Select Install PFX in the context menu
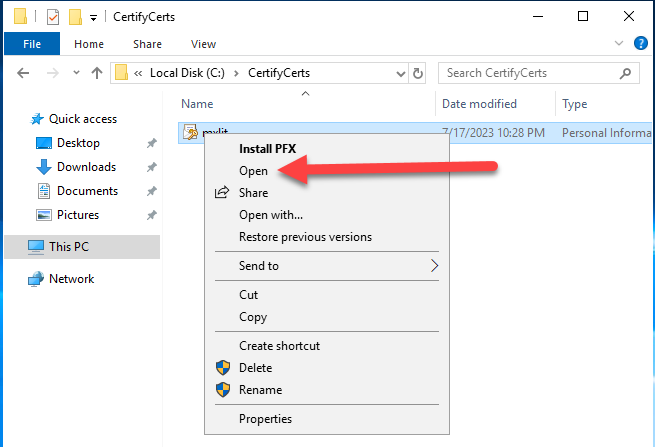 [267, 149]
